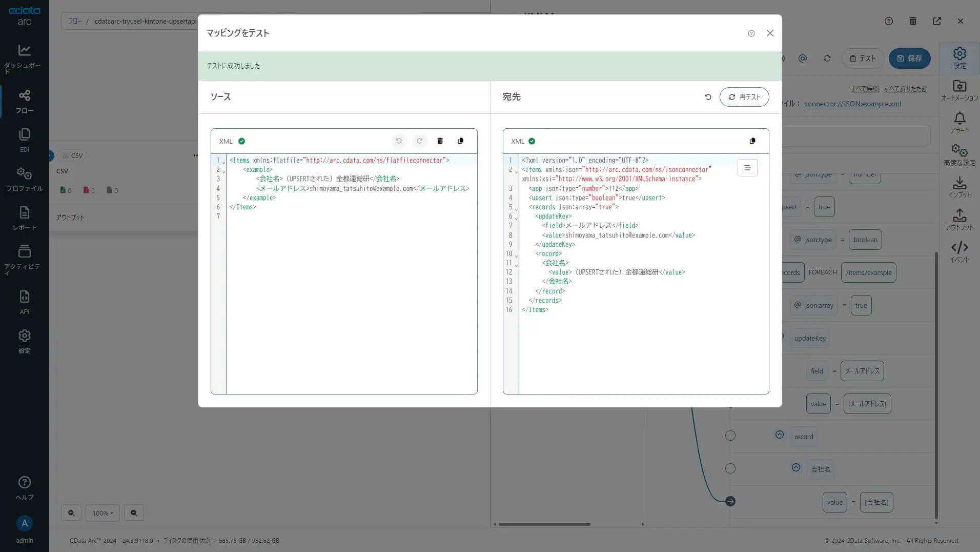Open the destination editor hamburger menu

click(x=747, y=168)
